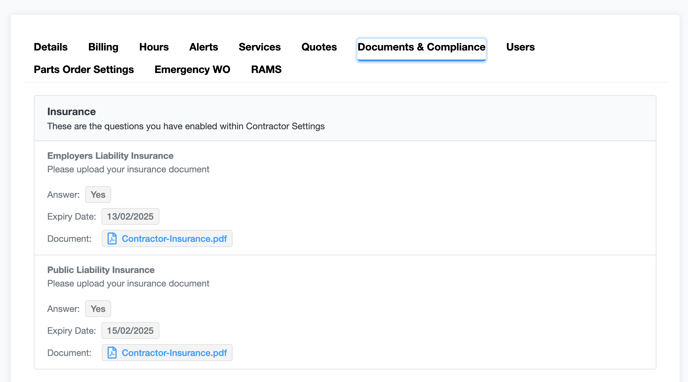The height and width of the screenshot is (382, 688).
Task: Open Public Liability Contractor-Insurance.pdf link
Action: pos(174,353)
